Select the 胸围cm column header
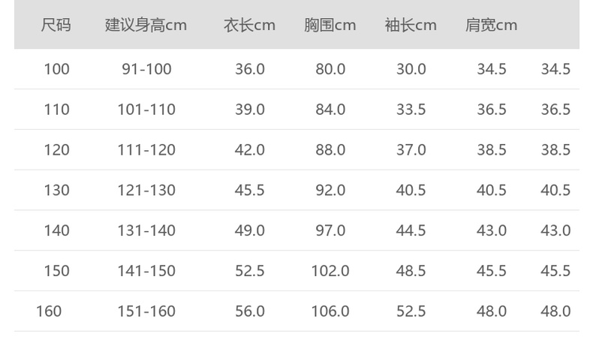This screenshot has height=364, width=593. pyautogui.click(x=330, y=25)
